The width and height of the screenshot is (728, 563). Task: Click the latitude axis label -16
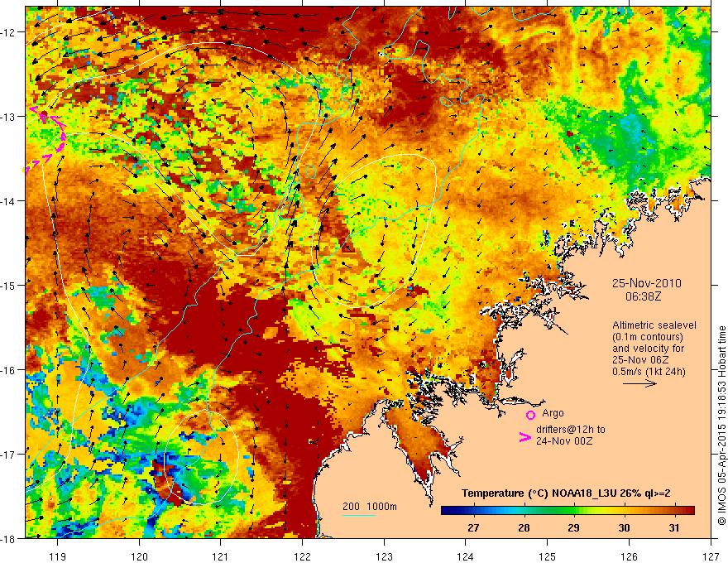7,370
